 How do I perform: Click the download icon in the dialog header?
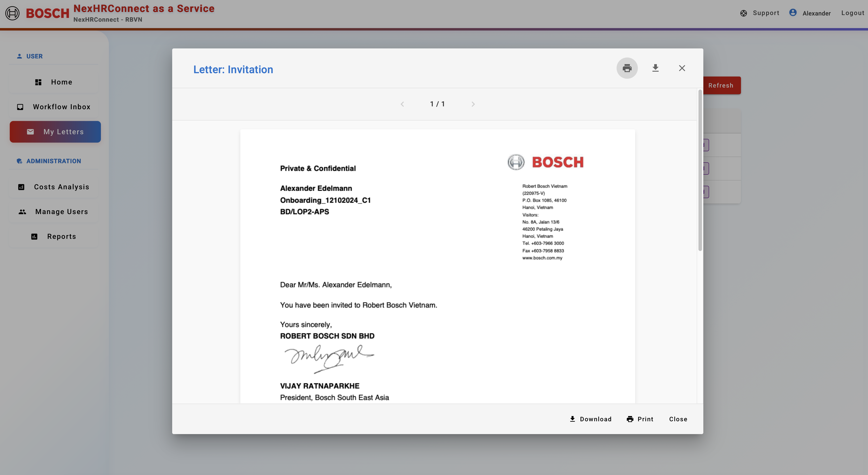point(655,68)
